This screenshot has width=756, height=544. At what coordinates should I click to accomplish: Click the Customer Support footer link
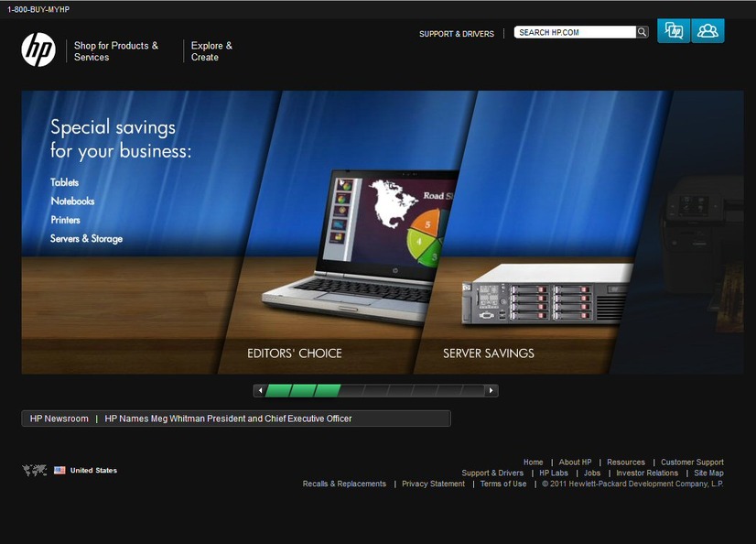pos(692,462)
